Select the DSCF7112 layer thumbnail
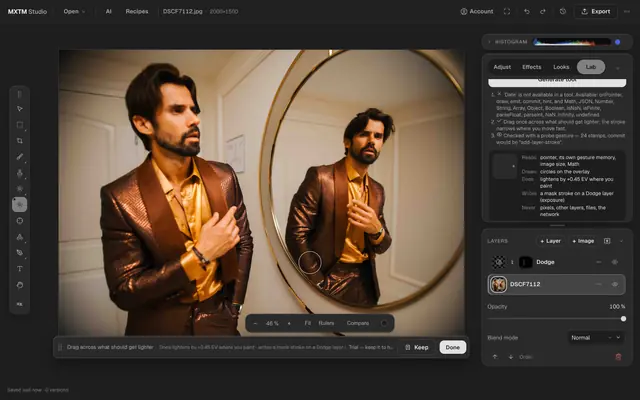 (x=498, y=284)
